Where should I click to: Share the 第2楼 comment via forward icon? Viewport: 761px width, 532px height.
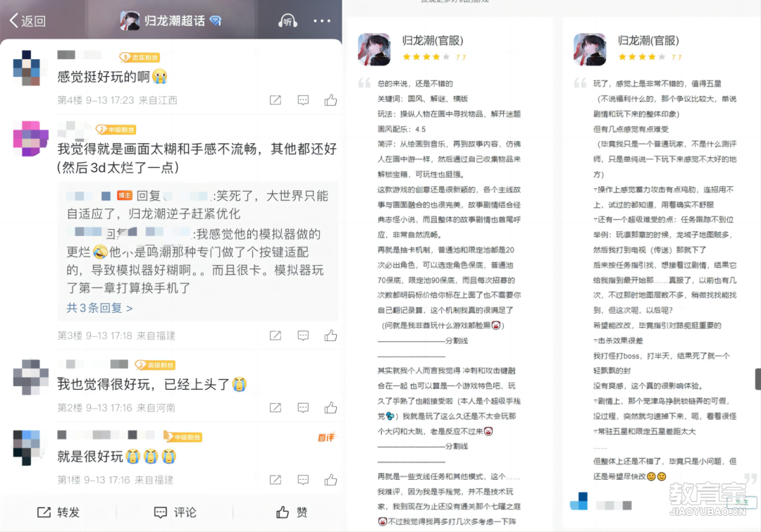pos(276,408)
